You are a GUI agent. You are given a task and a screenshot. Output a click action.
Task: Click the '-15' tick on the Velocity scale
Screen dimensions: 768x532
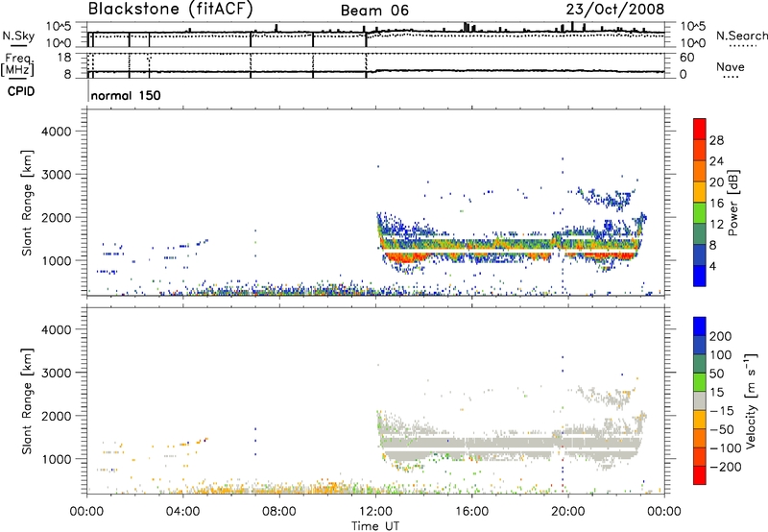tap(722, 410)
